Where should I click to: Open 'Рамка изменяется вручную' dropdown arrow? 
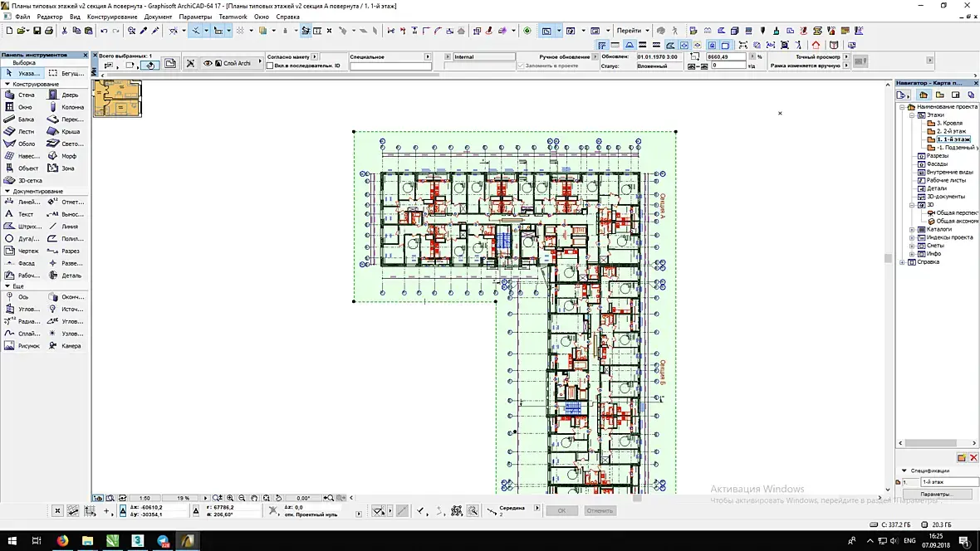pos(846,66)
